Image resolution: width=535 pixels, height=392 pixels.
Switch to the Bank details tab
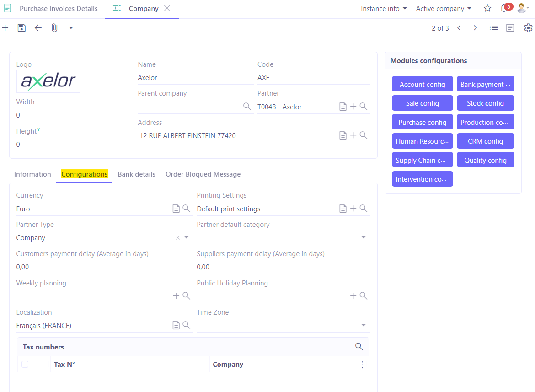(136, 174)
